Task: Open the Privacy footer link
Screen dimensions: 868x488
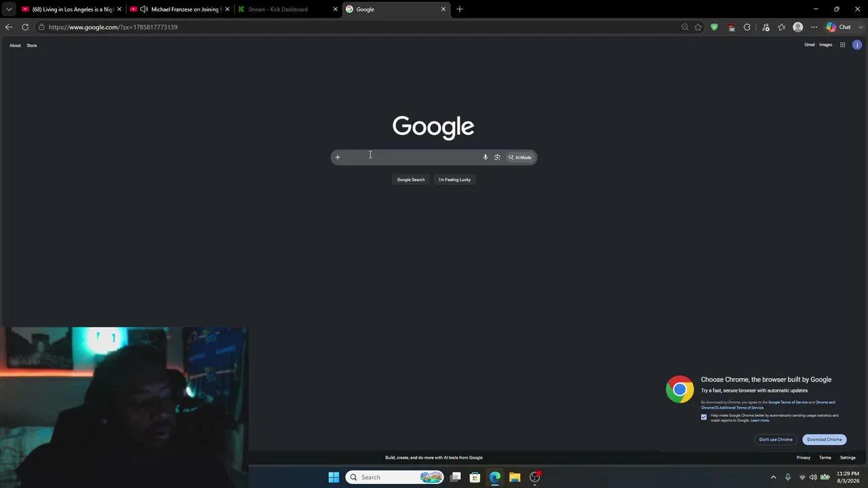Action: [x=804, y=457]
